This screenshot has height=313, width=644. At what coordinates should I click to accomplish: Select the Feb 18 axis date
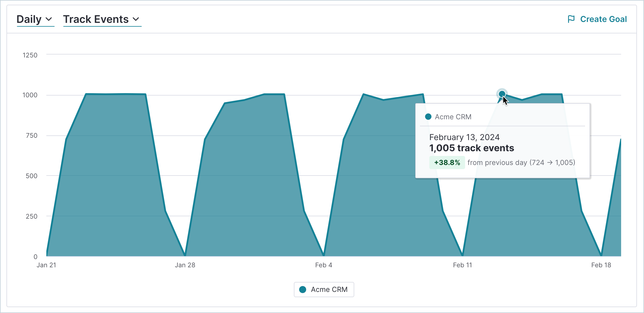coord(601,265)
